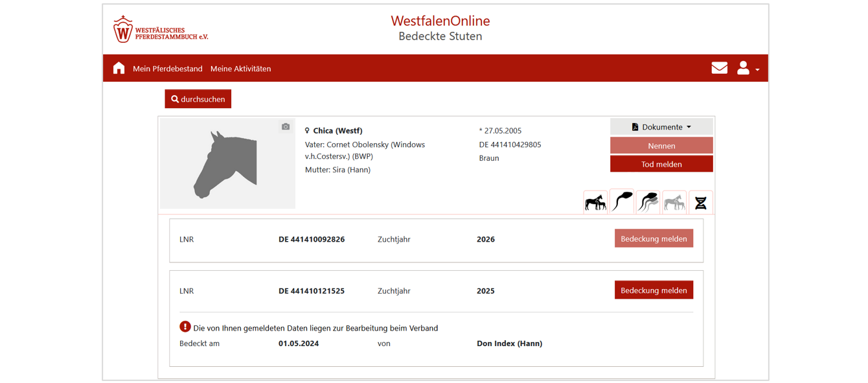Image resolution: width=868 pixels, height=383 pixels.
Task: Open the black mare and foal tab
Action: click(x=595, y=203)
